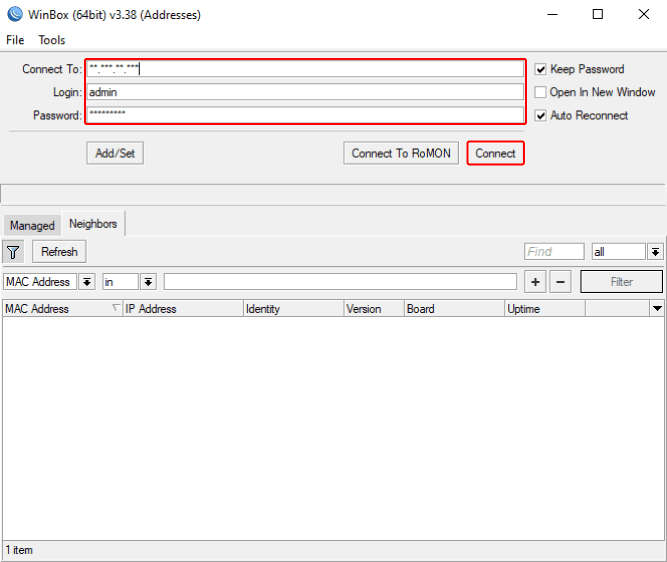The width and height of the screenshot is (667, 562).
Task: Select the Neighbors tab
Action: click(x=93, y=223)
